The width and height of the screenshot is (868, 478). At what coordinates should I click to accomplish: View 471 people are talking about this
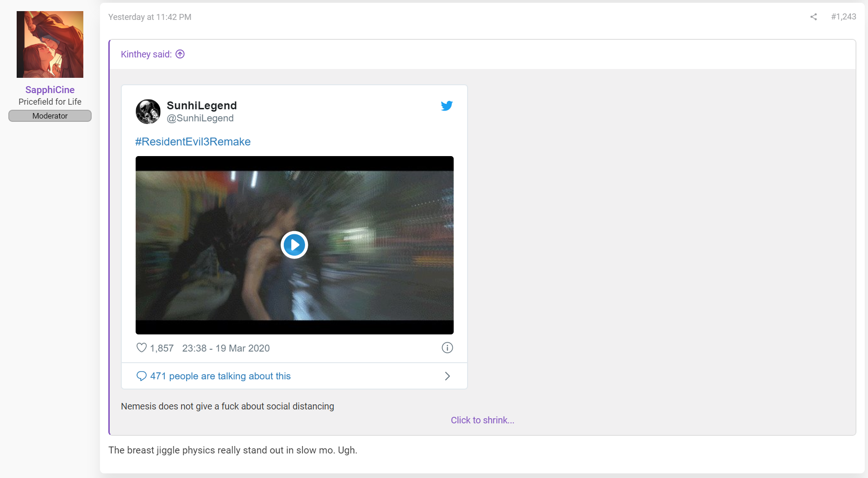(220, 376)
